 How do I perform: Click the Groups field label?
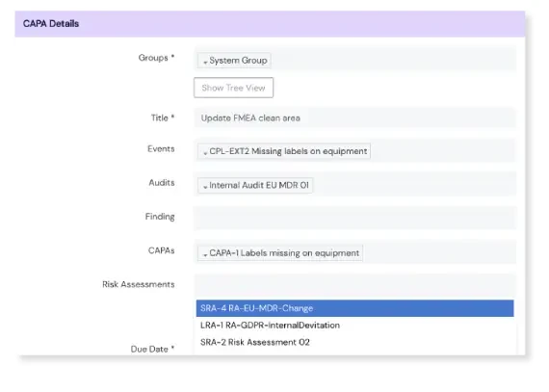156,58
